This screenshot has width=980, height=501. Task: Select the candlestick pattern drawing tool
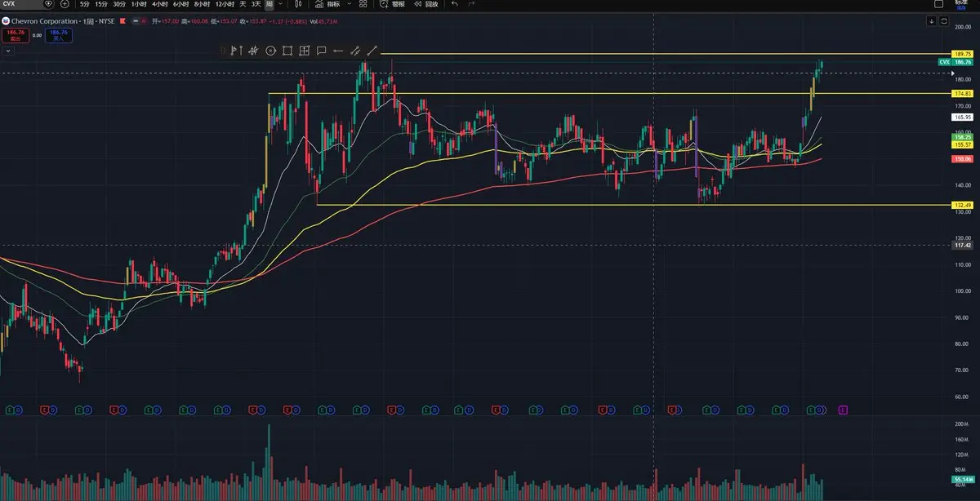253,51
